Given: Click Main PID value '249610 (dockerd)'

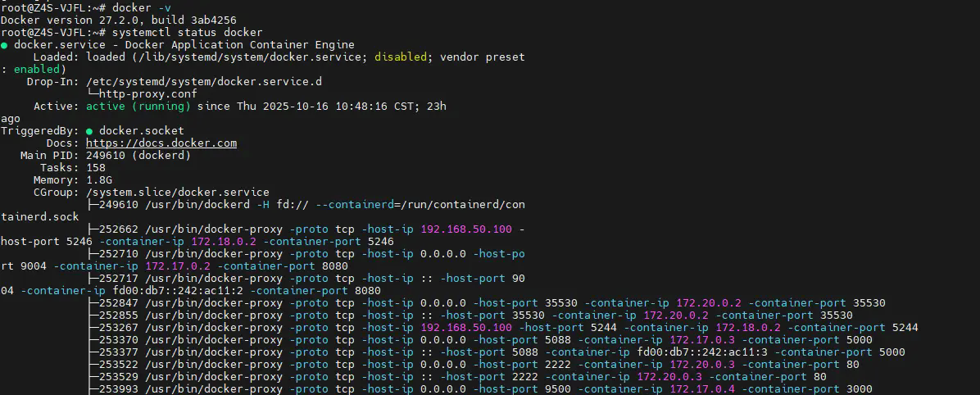Looking at the screenshot, I should [138, 156].
